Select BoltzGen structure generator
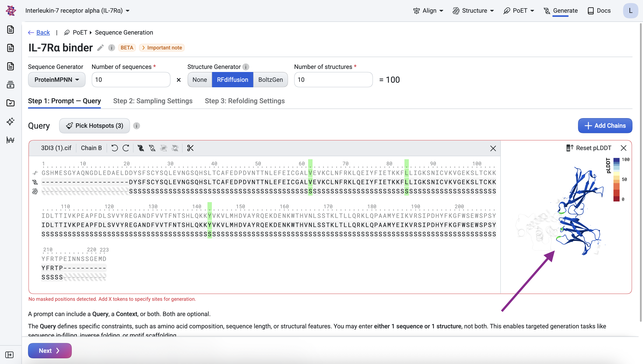The height and width of the screenshot is (364, 643). coord(271,79)
